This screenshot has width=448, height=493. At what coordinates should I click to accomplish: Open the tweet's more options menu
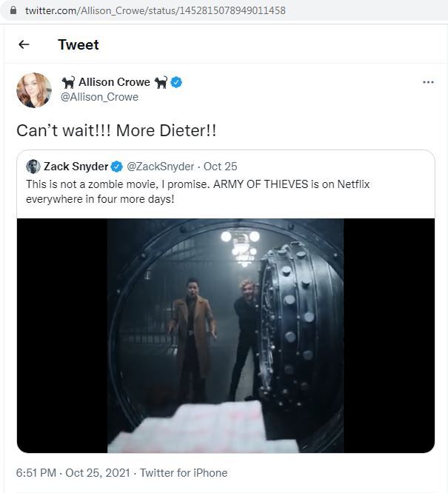[428, 82]
